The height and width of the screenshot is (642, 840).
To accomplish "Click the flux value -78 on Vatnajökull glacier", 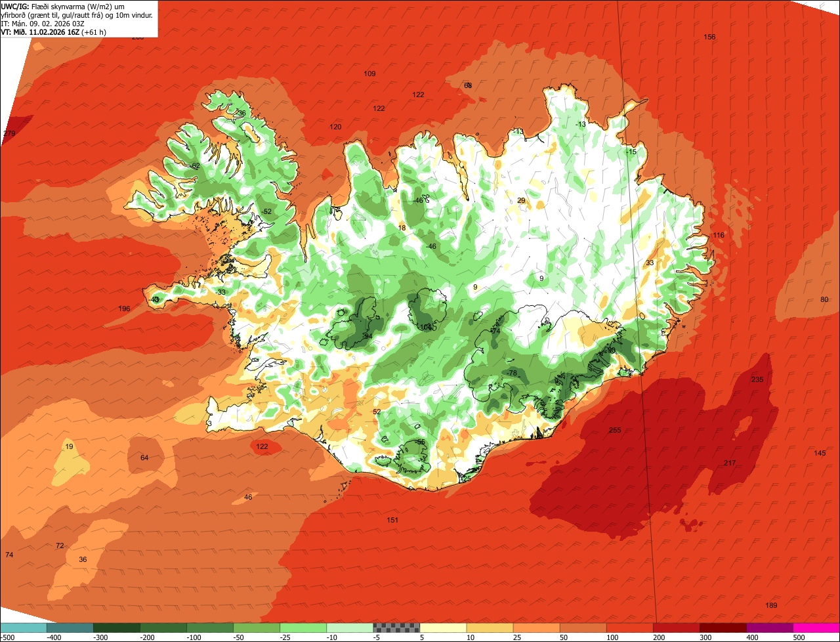I will coord(512,373).
